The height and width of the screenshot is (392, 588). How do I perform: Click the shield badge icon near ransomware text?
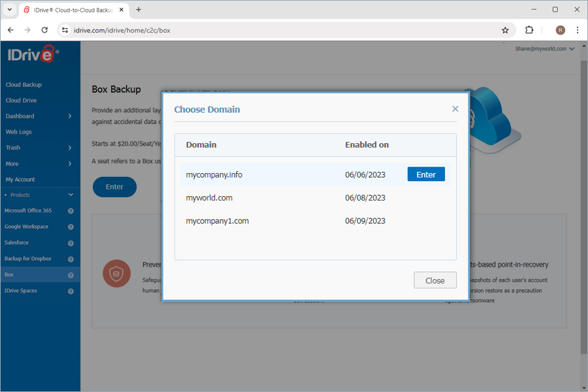[116, 274]
